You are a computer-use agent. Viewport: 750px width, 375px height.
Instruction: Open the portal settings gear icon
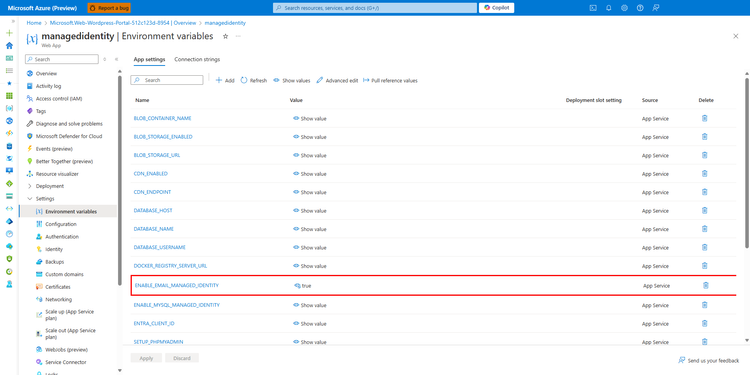tap(624, 8)
